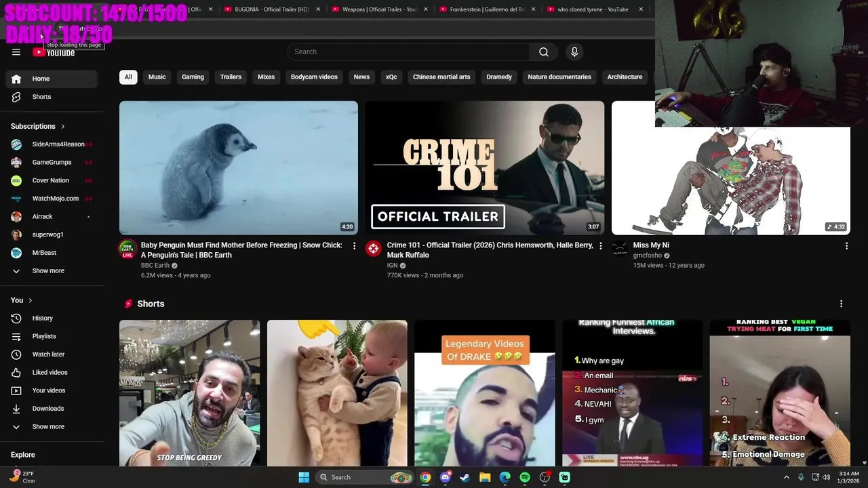Play the Miss My Ni video thumbnail
The width and height of the screenshot is (868, 488).
730,180
